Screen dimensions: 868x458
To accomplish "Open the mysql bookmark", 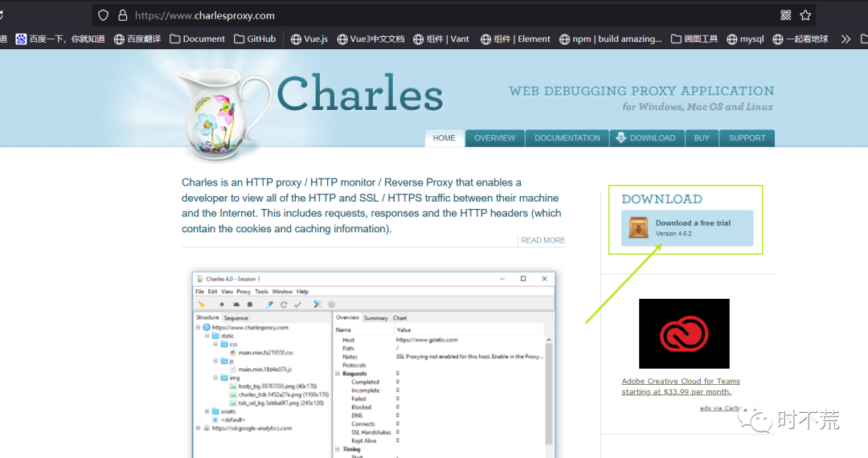I will tap(745, 39).
